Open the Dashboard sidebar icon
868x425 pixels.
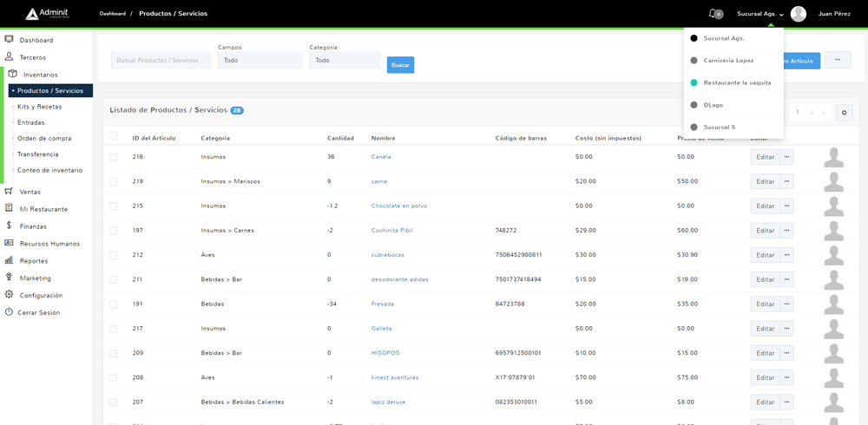9,40
